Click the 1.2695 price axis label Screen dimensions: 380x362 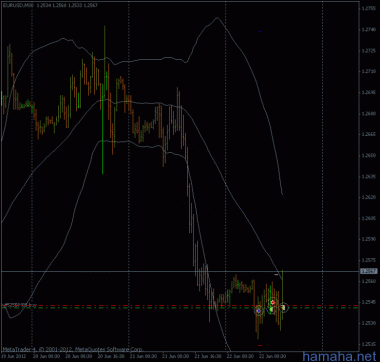(x=368, y=93)
